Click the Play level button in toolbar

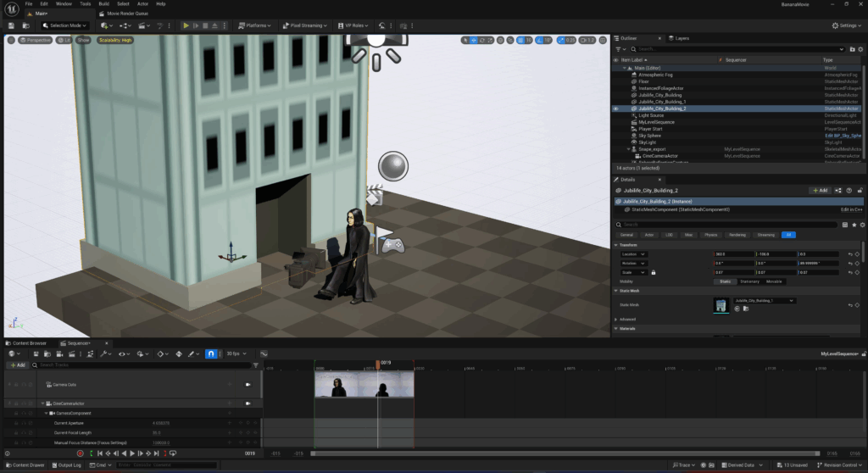tap(186, 25)
